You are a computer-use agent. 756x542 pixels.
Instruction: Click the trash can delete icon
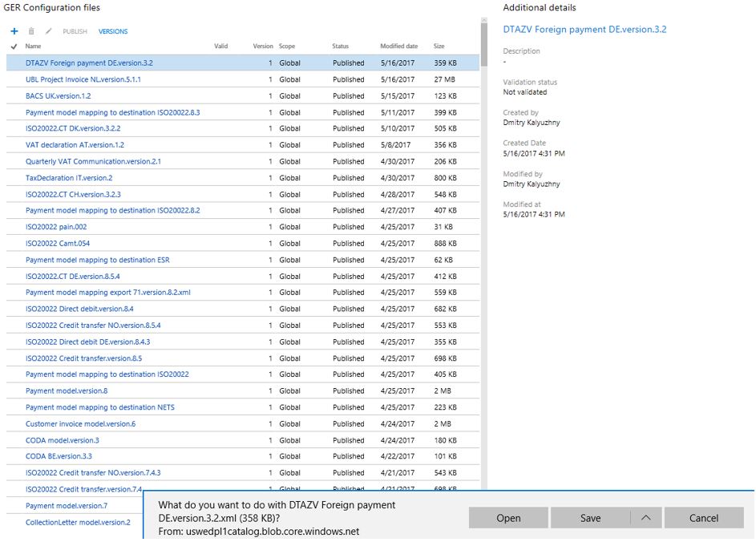(x=31, y=31)
